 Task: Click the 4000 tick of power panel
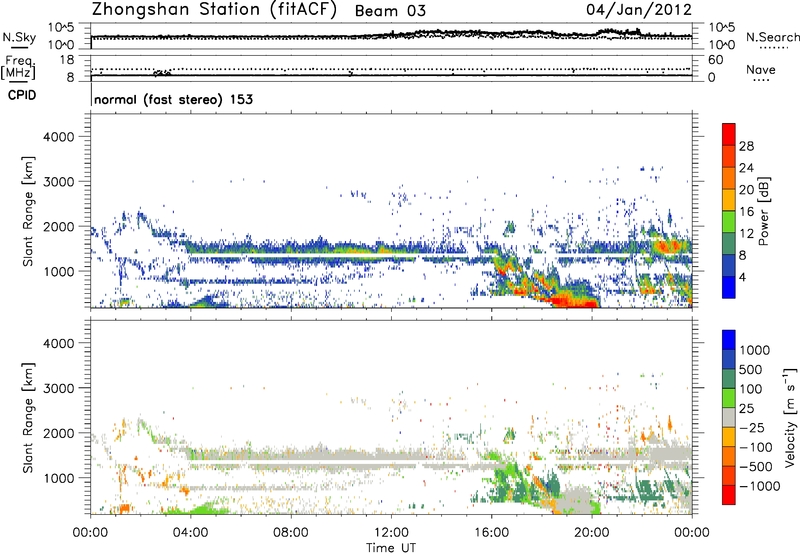point(59,137)
